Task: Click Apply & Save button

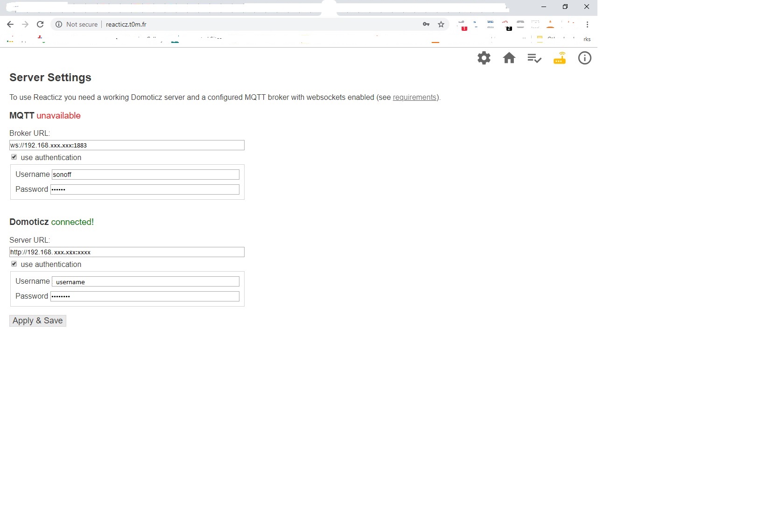Action: point(38,321)
